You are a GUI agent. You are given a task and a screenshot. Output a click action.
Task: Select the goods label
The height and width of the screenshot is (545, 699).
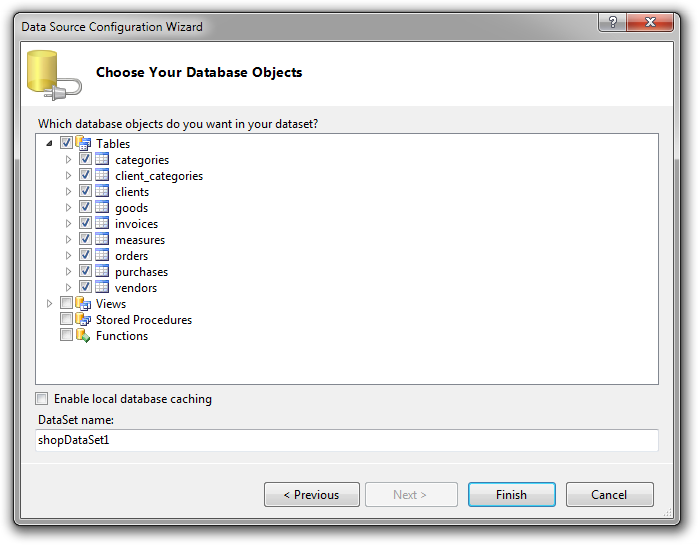(131, 208)
